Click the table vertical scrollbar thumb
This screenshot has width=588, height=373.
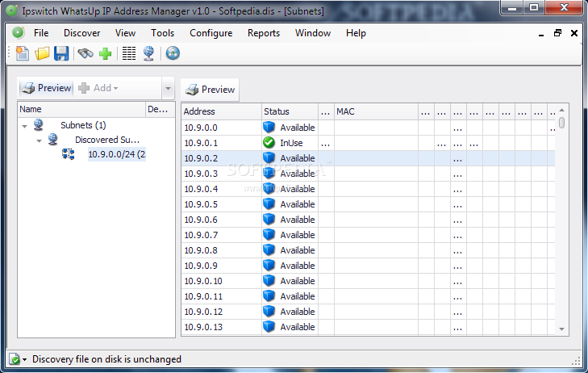coord(561,123)
